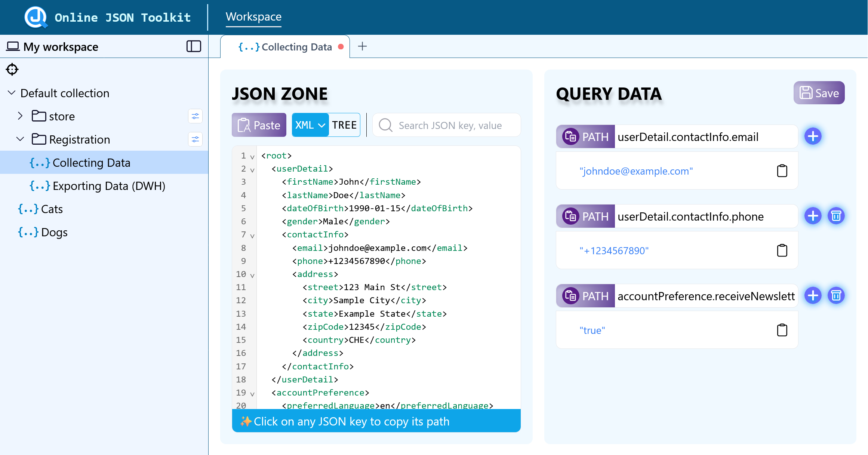The image size is (868, 455).
Task: Paste path into receiveNewsletter PATH row
Action: [x=571, y=296]
